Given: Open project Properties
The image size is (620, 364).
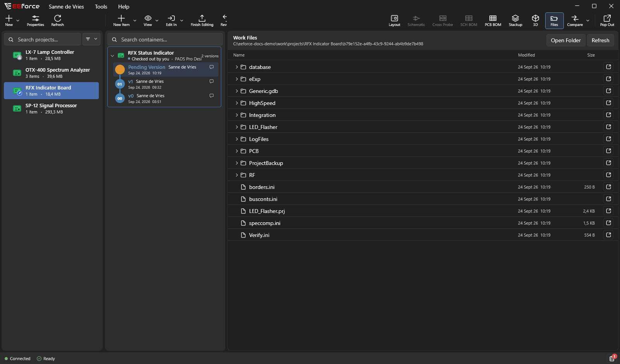Looking at the screenshot, I should (35, 21).
